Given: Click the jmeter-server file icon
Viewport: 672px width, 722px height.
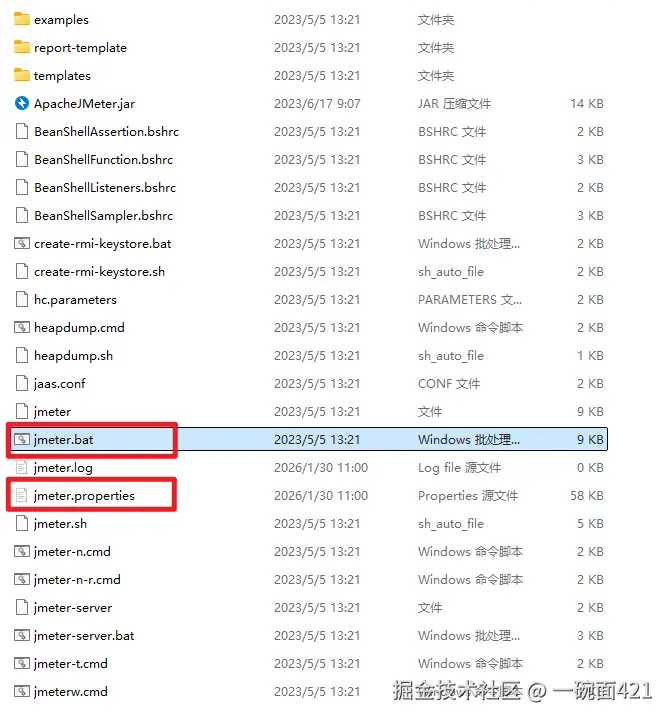Looking at the screenshot, I should (x=22, y=607).
